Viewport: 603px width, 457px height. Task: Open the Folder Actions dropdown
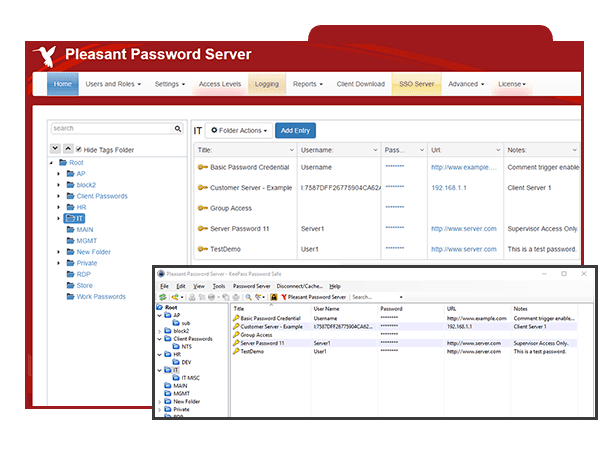[x=239, y=130]
